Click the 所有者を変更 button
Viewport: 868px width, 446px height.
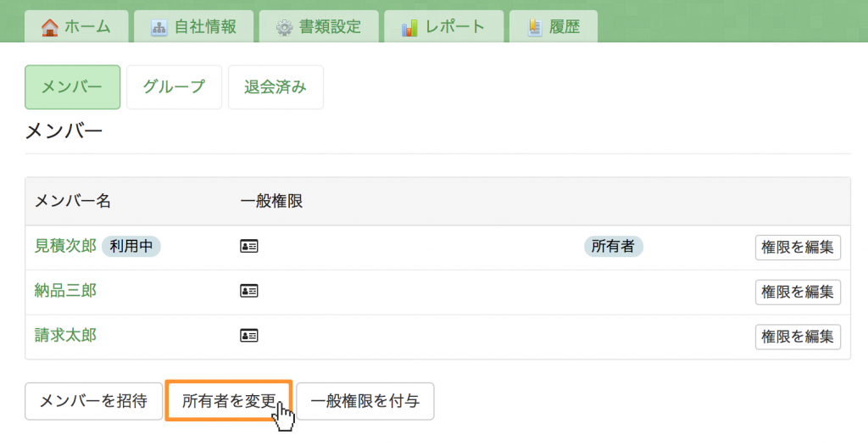[229, 400]
